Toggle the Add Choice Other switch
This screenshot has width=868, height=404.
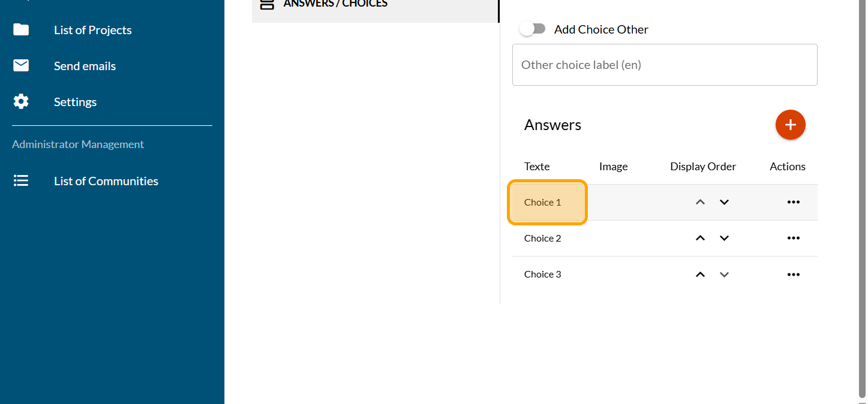coord(533,29)
